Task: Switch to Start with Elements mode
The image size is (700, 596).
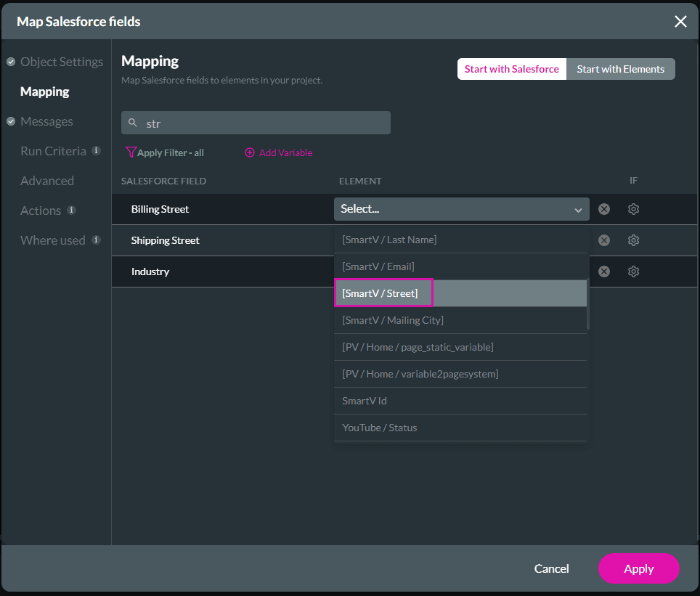Action: (620, 68)
